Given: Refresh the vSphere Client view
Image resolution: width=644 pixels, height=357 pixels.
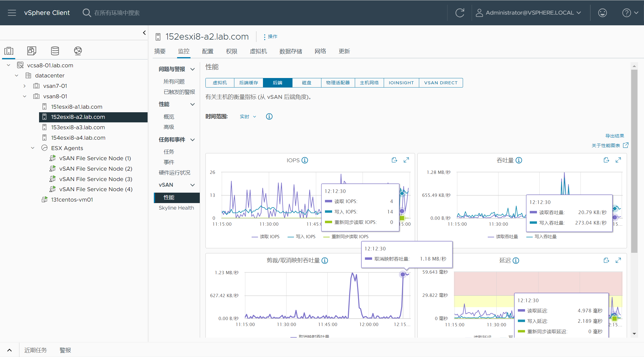Looking at the screenshot, I should tap(460, 13).
